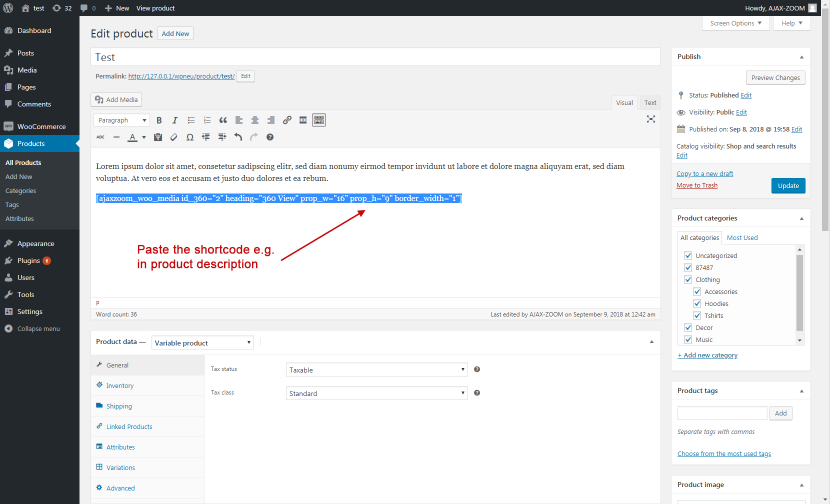This screenshot has width=830, height=504.
Task: Open Variable product type dropdown
Action: click(x=202, y=343)
